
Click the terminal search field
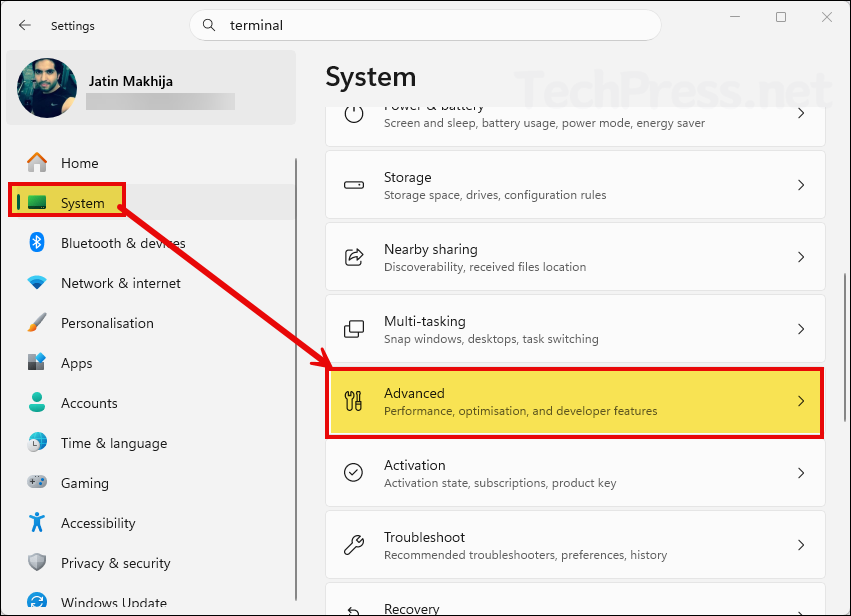(x=424, y=25)
